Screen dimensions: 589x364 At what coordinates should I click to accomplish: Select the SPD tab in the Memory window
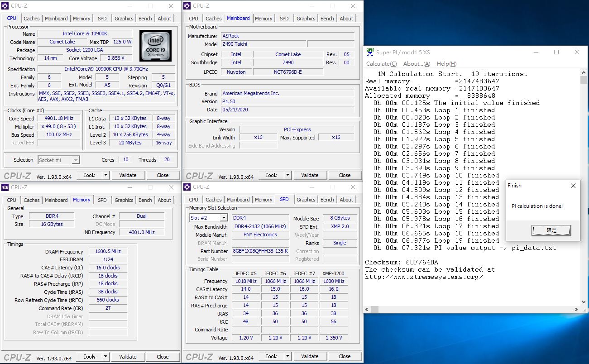pos(102,200)
